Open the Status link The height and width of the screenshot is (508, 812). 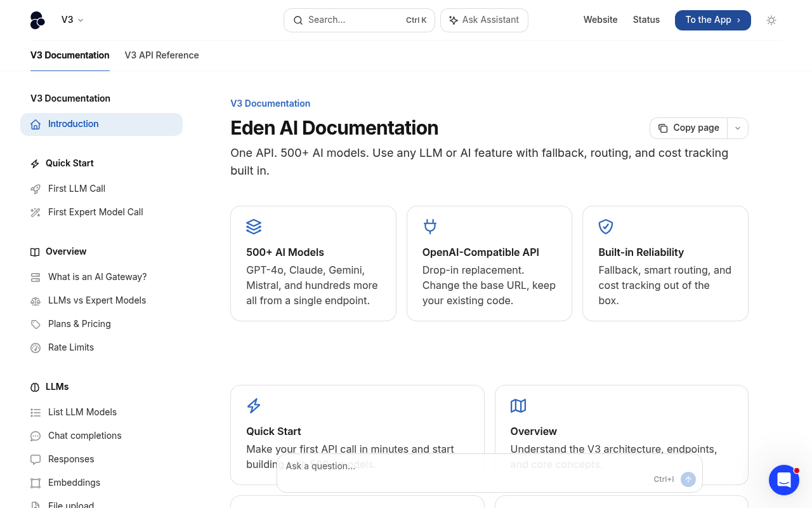[646, 20]
